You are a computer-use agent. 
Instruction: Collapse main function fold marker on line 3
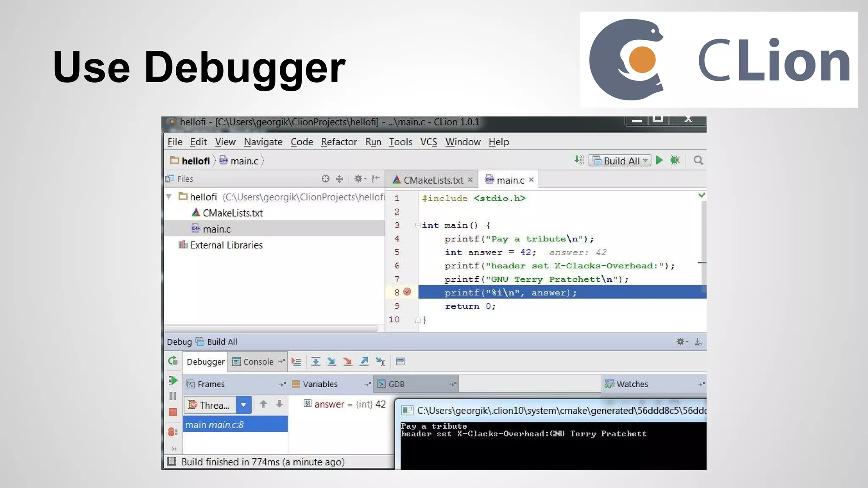(x=418, y=225)
